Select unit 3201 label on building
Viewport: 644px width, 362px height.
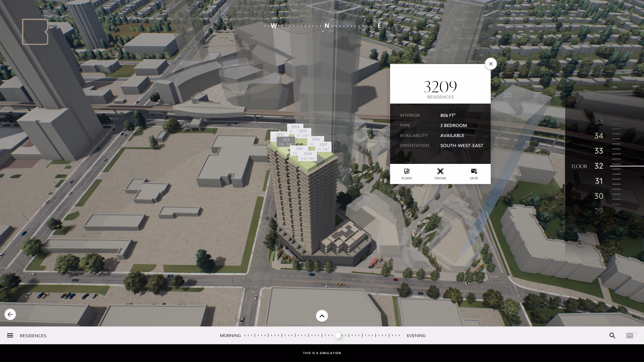[x=286, y=141]
